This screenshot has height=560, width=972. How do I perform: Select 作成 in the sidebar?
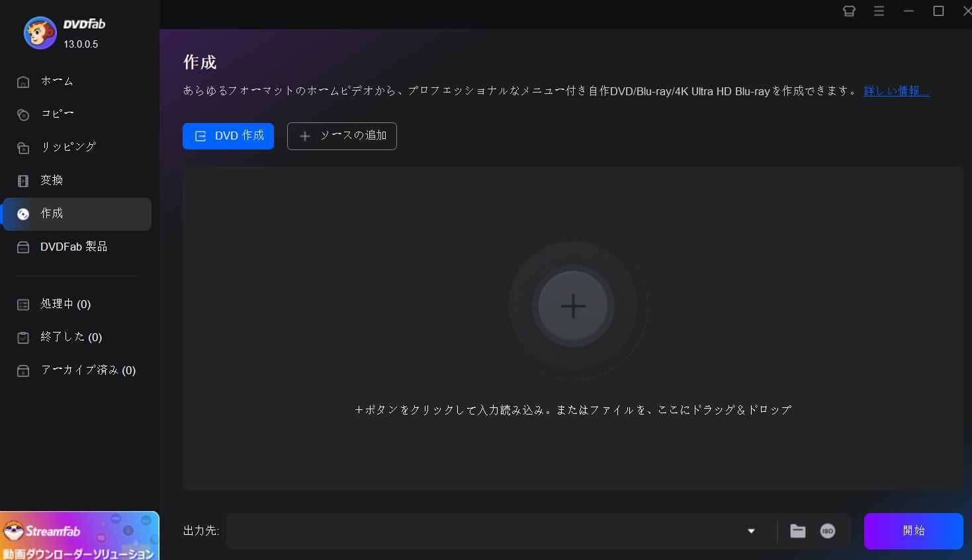(x=77, y=214)
